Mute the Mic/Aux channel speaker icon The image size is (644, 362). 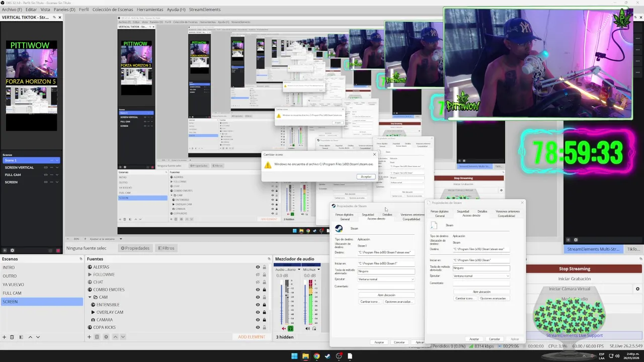[x=307, y=328]
